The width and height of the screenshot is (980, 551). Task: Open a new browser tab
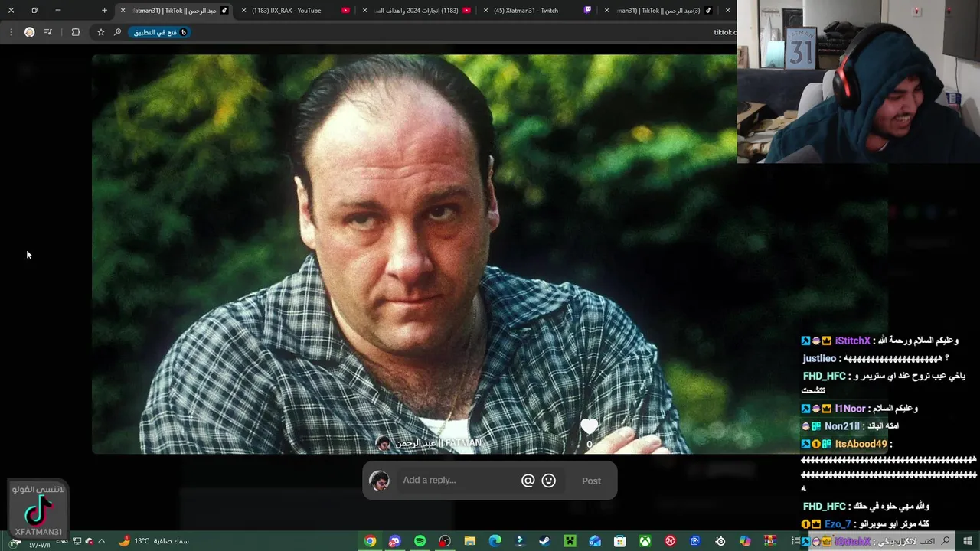104,11
